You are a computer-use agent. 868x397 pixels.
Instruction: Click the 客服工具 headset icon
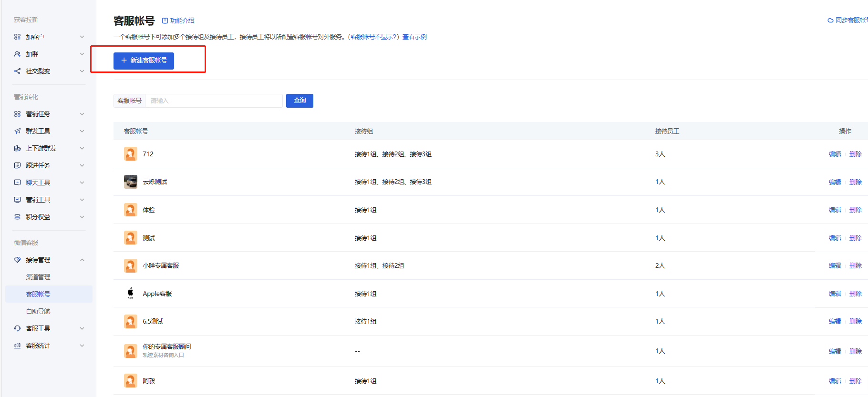[17, 328]
